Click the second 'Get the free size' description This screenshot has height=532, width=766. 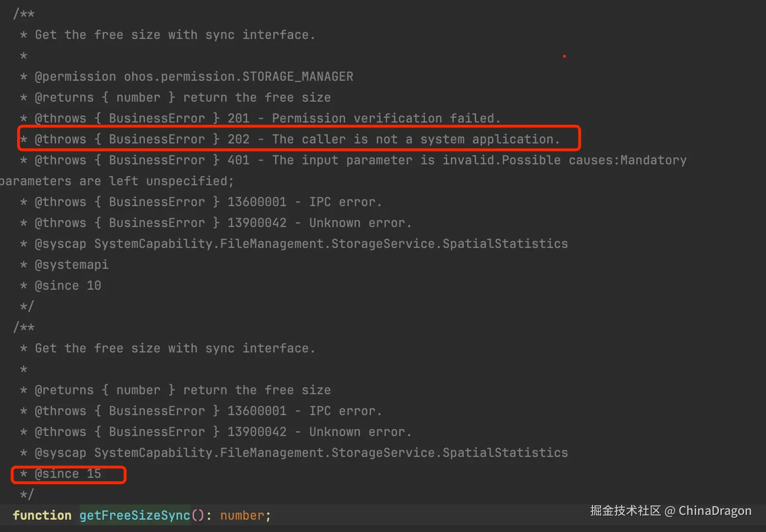(x=175, y=348)
